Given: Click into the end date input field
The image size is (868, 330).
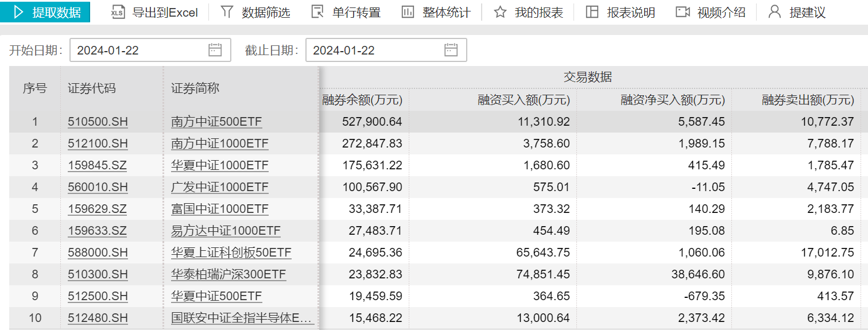Looking at the screenshot, I should 373,51.
